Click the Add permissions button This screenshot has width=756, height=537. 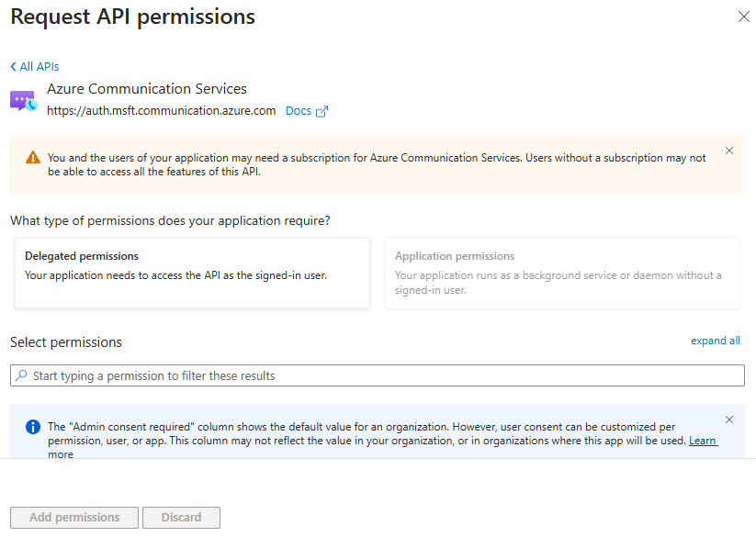[x=74, y=517]
